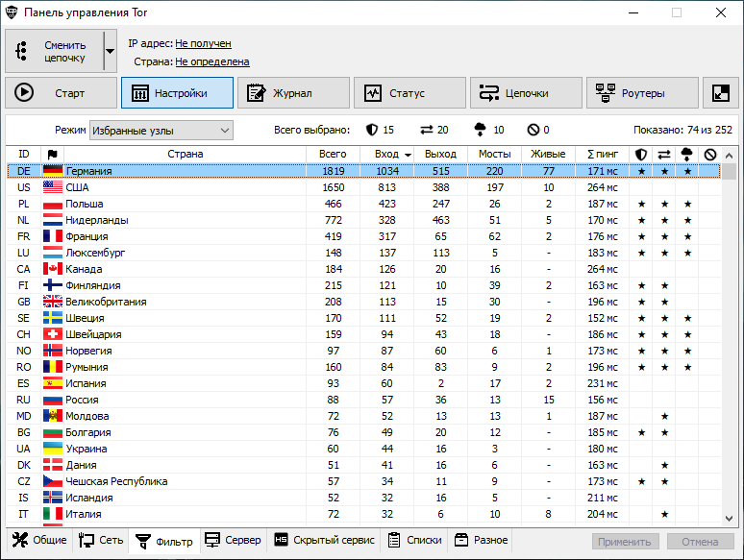
Task: Click the vertical scrollbar thumb
Action: point(730,172)
